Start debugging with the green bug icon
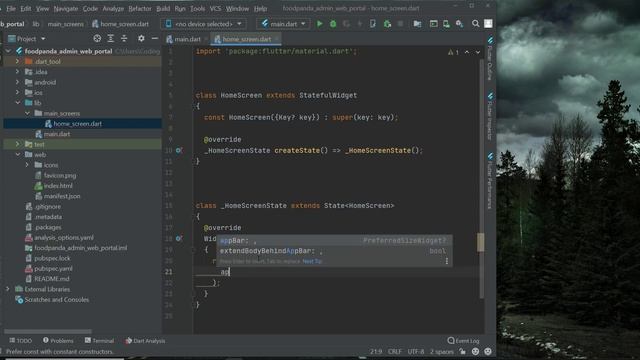 point(333,24)
